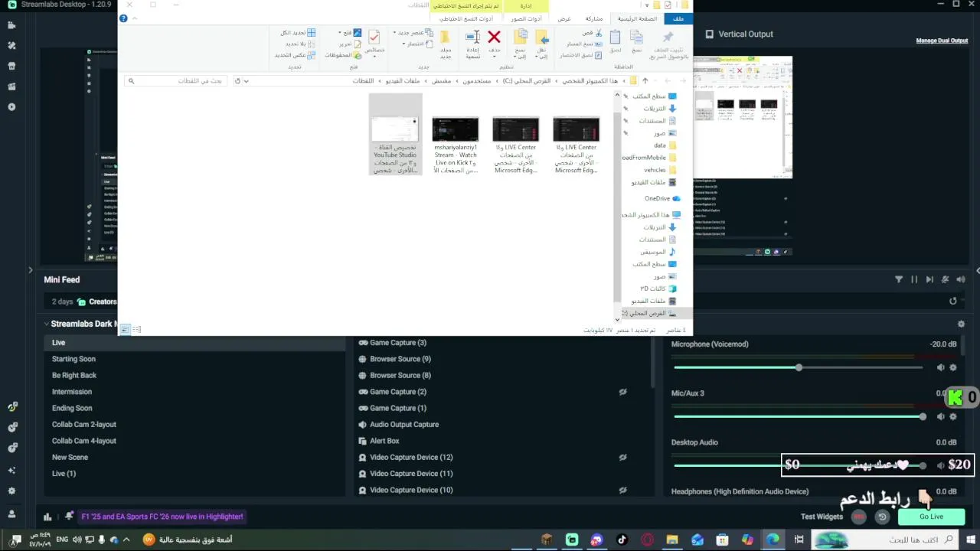Open mixer settings gear above Microphone

click(961, 324)
